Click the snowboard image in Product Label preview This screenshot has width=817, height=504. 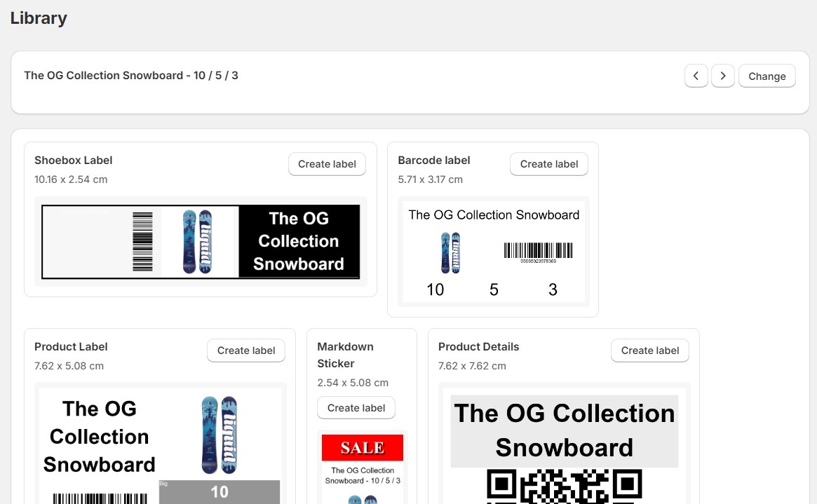click(x=220, y=435)
